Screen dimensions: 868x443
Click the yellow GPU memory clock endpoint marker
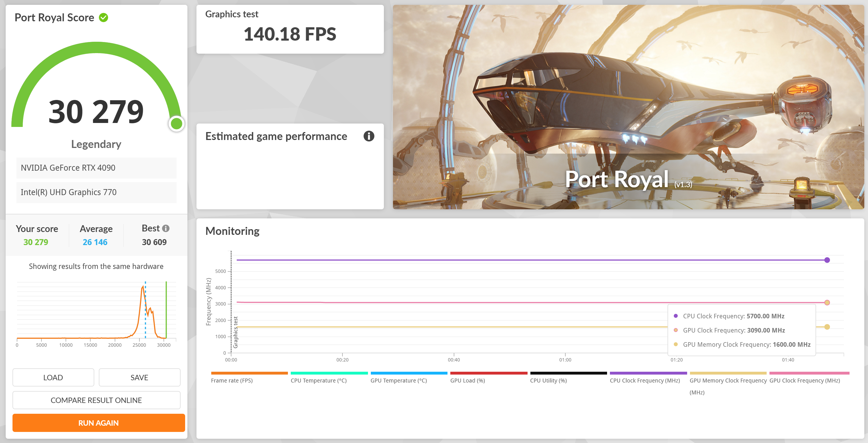click(827, 327)
